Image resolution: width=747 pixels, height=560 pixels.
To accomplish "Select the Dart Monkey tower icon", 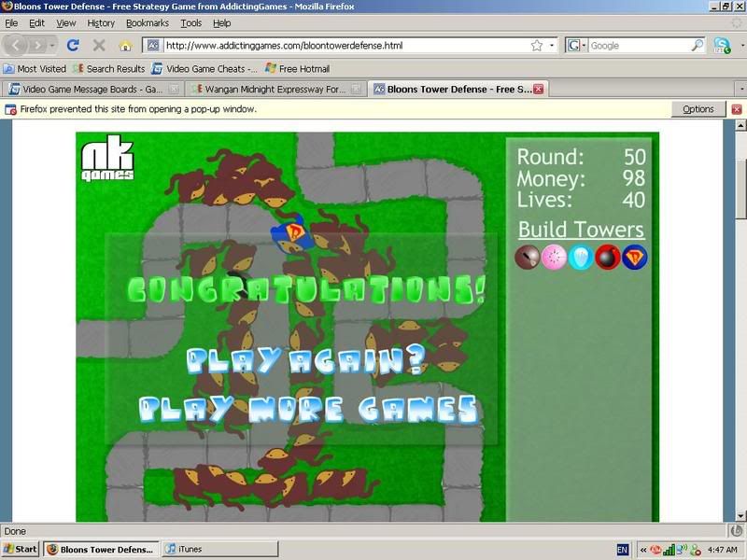I will click(527, 258).
